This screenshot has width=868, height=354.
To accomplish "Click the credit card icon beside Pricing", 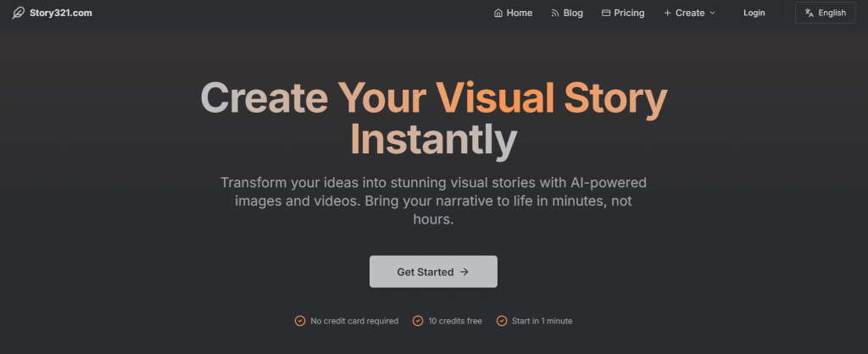I will [x=606, y=13].
